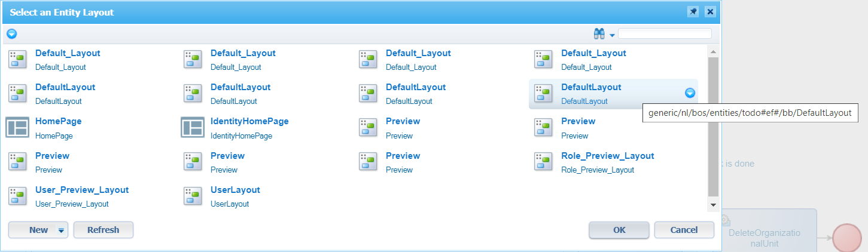Close the Select an Entity Layout dialog
The height and width of the screenshot is (252, 868).
(x=709, y=12)
